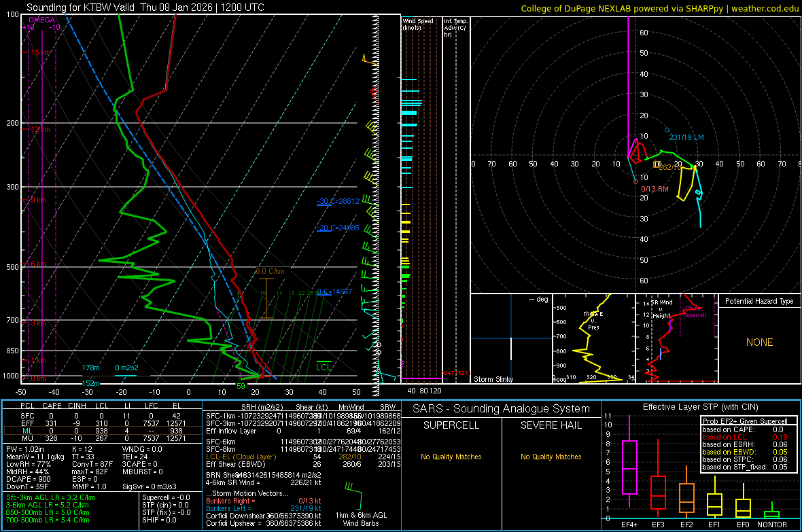Click the green 1km & 6km wind barb icon
The height and width of the screenshot is (532, 802).
(x=354, y=495)
